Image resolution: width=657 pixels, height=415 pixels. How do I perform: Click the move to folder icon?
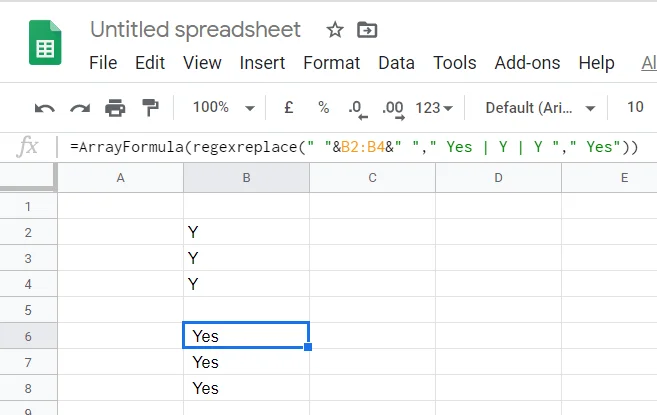(x=367, y=29)
